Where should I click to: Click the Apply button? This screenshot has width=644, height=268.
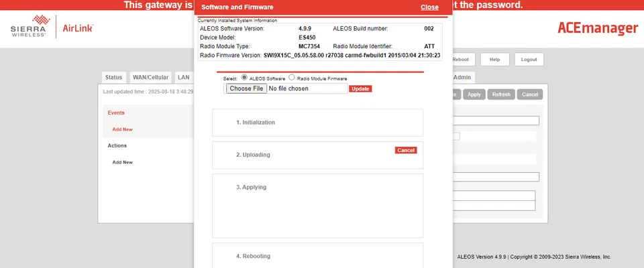tap(474, 94)
